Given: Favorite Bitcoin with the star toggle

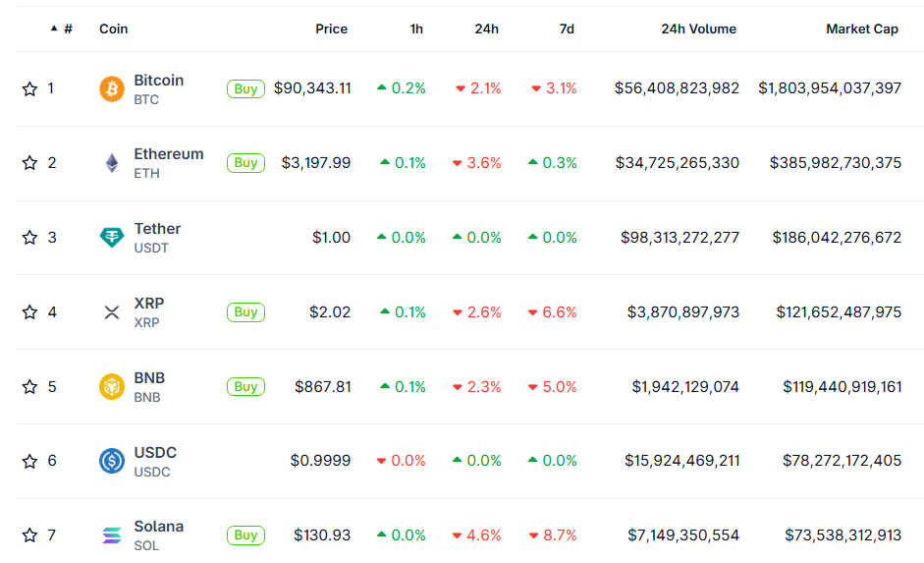Looking at the screenshot, I should click(x=29, y=89).
